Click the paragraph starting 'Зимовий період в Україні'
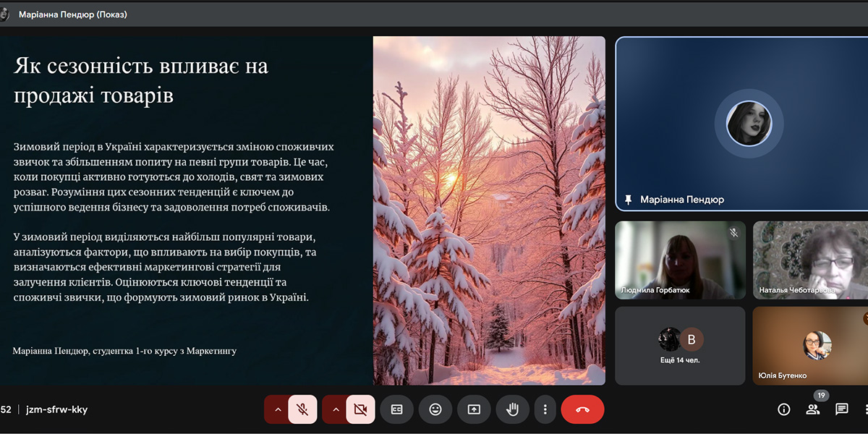 [172, 176]
